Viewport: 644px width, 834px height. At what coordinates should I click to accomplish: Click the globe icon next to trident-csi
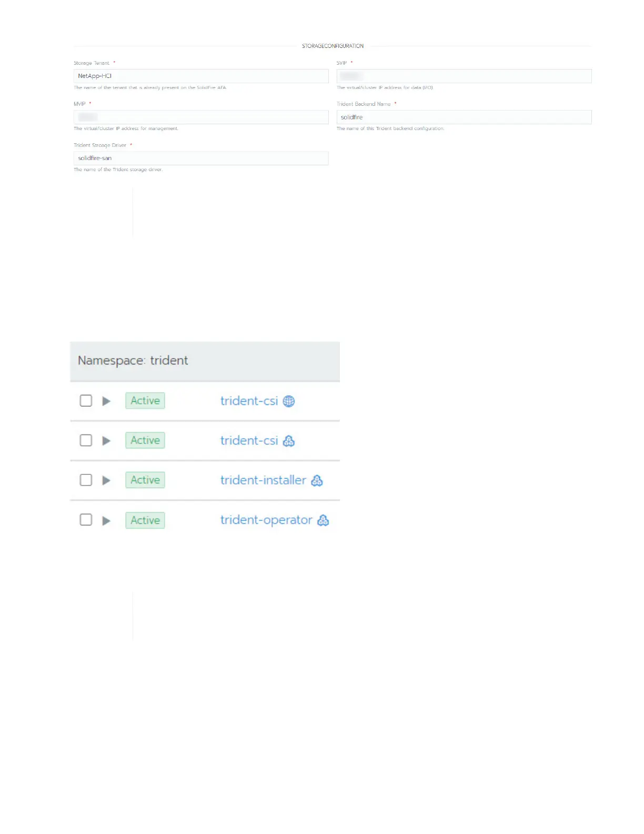289,401
